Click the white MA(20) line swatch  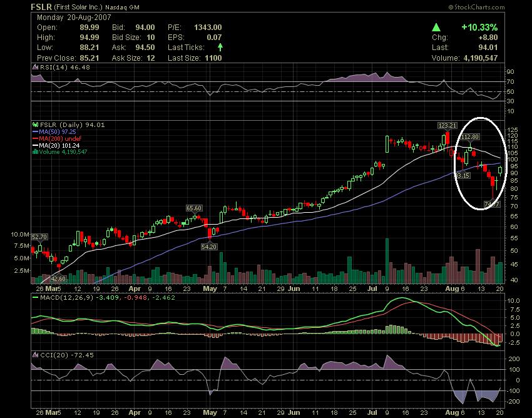pos(35,146)
